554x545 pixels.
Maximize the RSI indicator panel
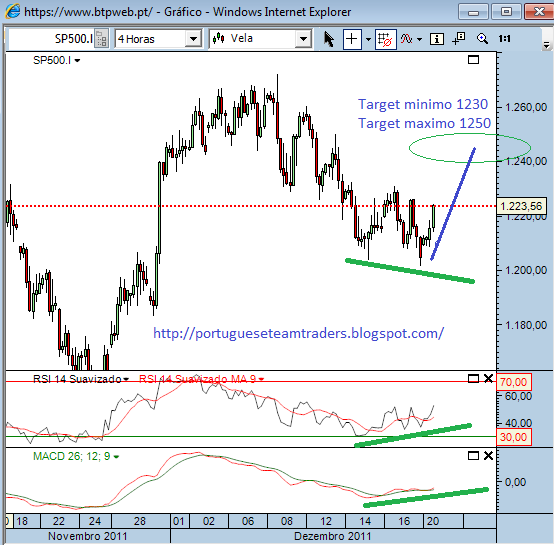tap(473, 379)
